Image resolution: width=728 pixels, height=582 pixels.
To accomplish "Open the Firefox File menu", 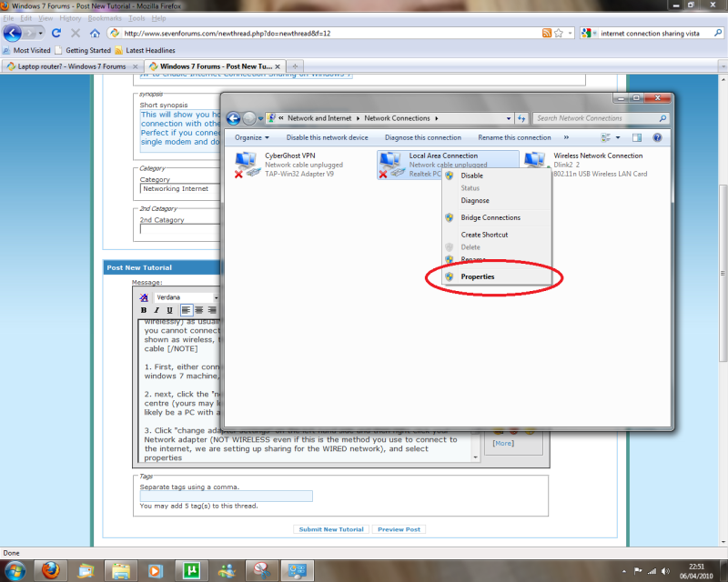I will 8,18.
